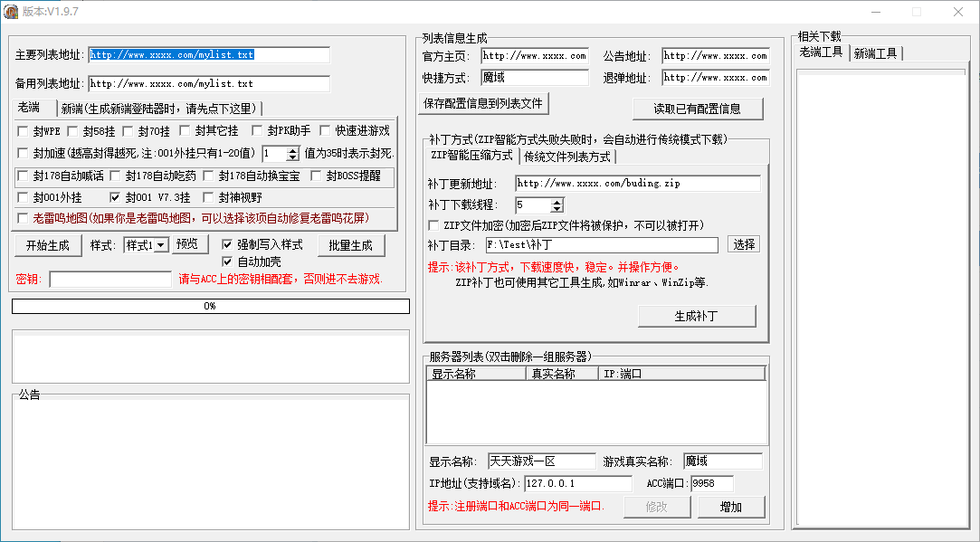Enable the 封神视野 checkbox

click(209, 197)
